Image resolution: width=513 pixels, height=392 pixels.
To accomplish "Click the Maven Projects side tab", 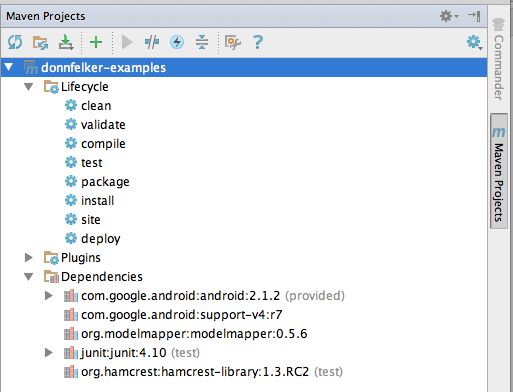I will 499,172.
